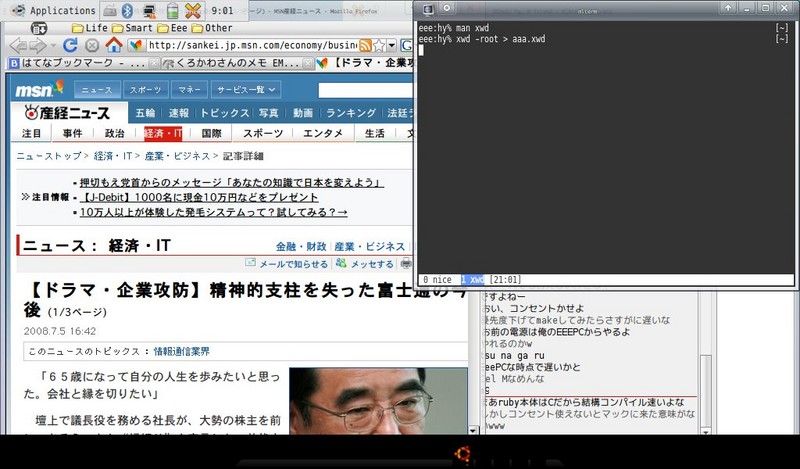Click the 9:01 panel clock
Screen dimensions: 800x469
pyautogui.click(x=222, y=11)
